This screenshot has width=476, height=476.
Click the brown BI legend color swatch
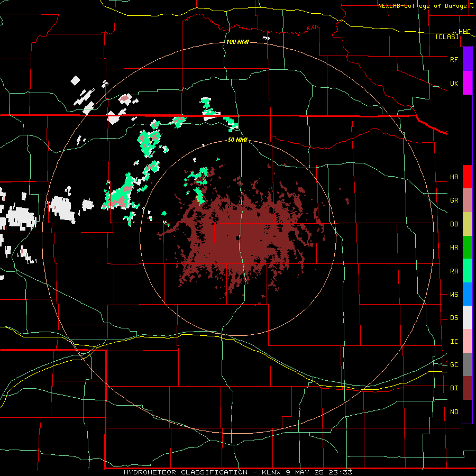coord(467,388)
